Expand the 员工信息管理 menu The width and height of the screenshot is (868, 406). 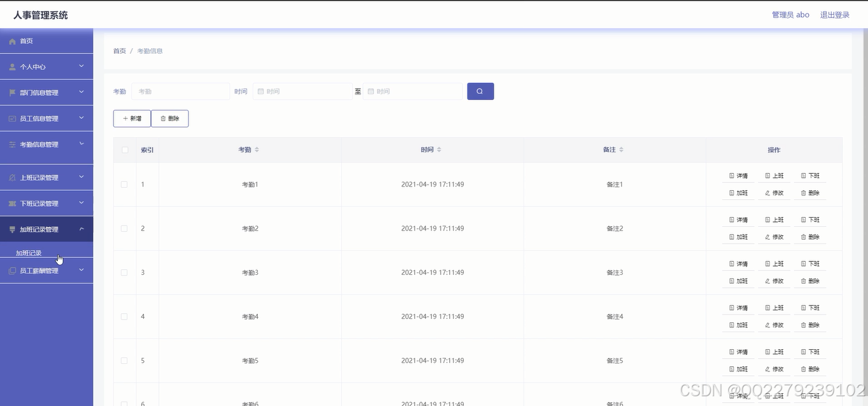click(46, 118)
